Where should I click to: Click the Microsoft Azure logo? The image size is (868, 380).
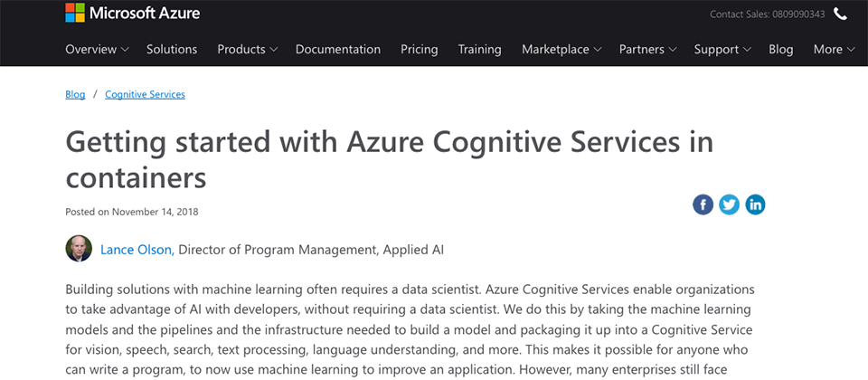[133, 13]
